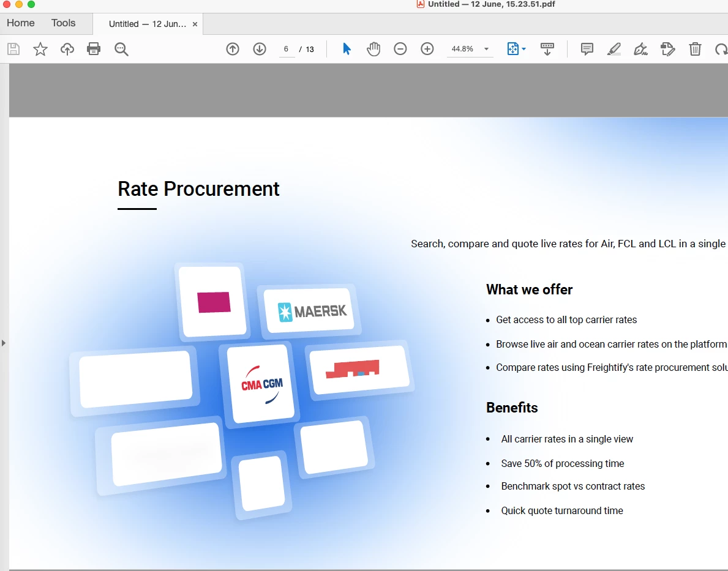Upload file to cloud icon
Image resolution: width=728 pixels, height=571 pixels.
(x=67, y=49)
